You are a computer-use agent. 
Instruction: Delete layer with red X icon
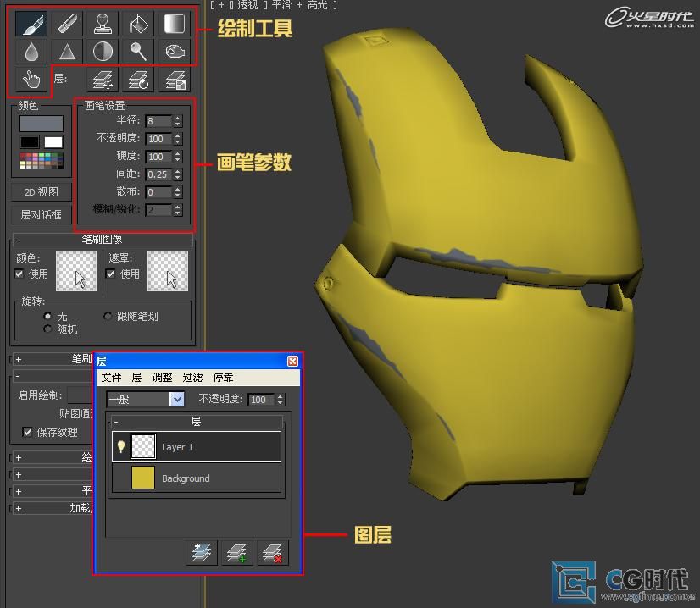click(x=273, y=553)
